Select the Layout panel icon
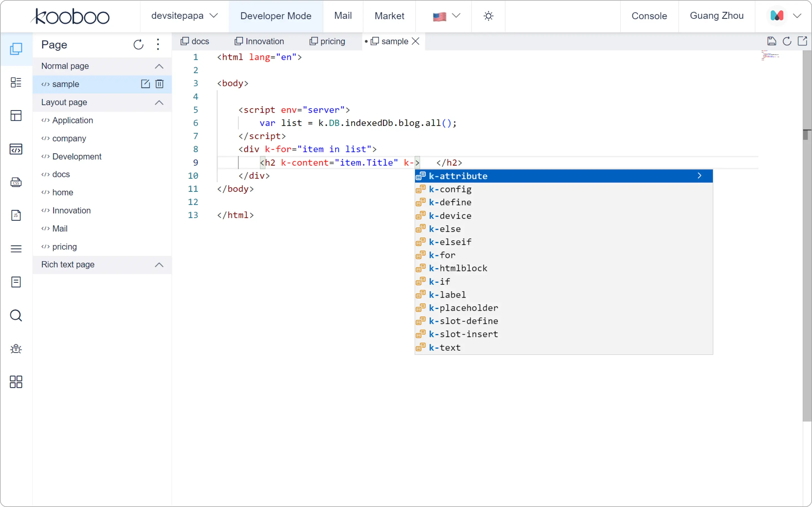 16,115
